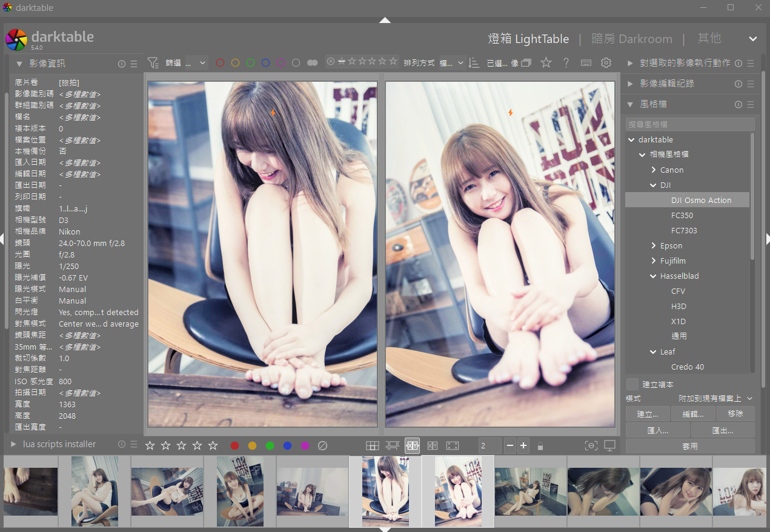Click the 匯出... export style button
Image resolution: width=770 pixels, height=532 pixels.
722,430
